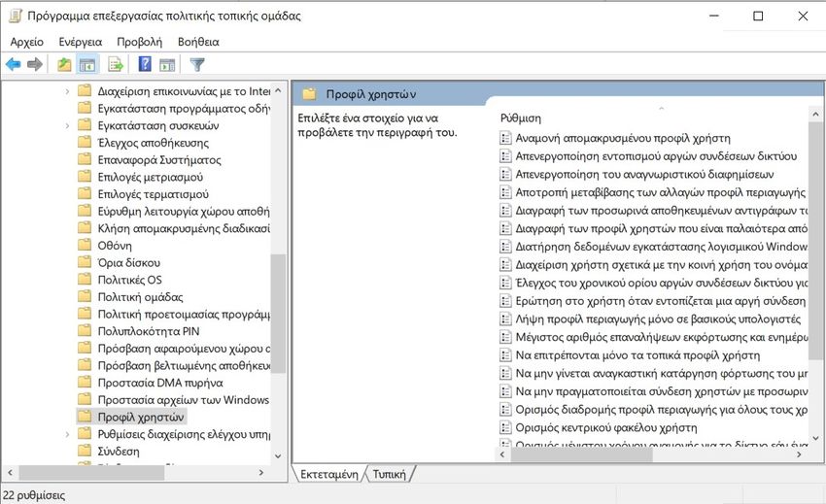Select Μέγιστος αριθμός επαναλήψεων εκφόρτωσης setting
This screenshot has width=826, height=504.
click(661, 337)
